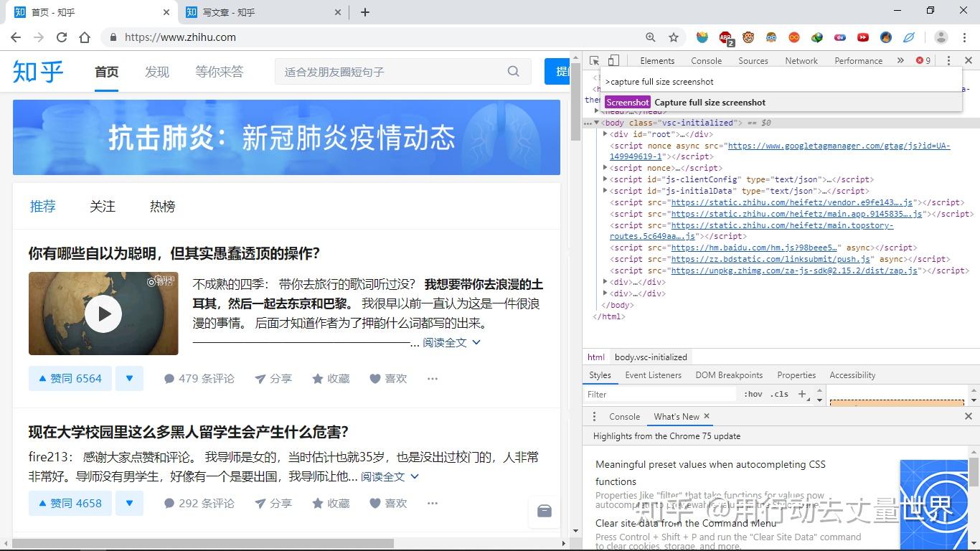The height and width of the screenshot is (551, 980).
Task: Open the floating feedback button on Zhihu
Action: click(x=545, y=512)
